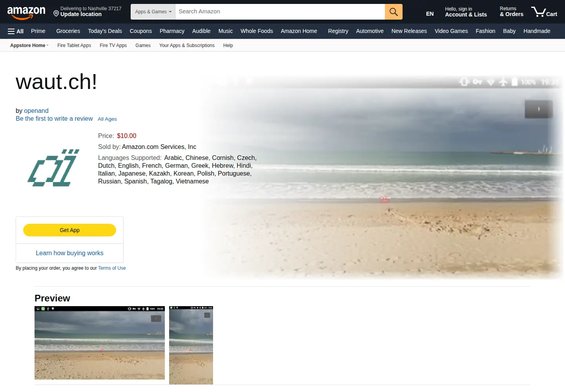Navigate to Whole Foods
This screenshot has width=565, height=392.
(x=257, y=31)
